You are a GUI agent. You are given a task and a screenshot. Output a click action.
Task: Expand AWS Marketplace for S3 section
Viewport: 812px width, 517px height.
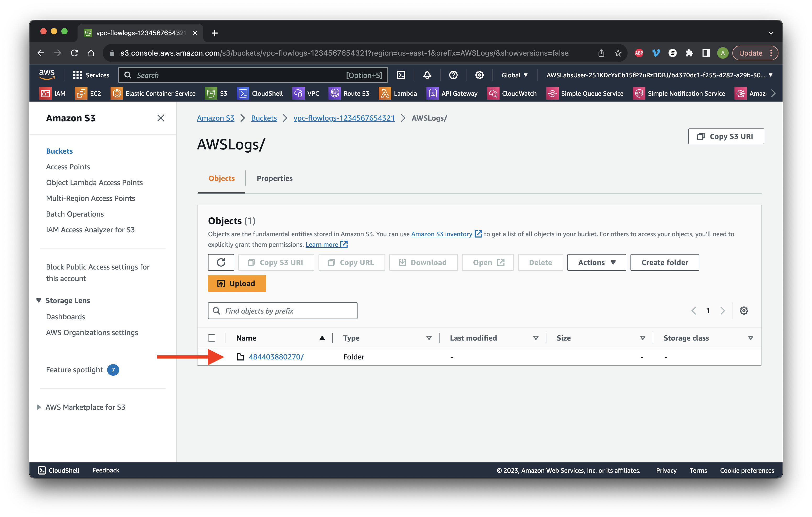[39, 407]
